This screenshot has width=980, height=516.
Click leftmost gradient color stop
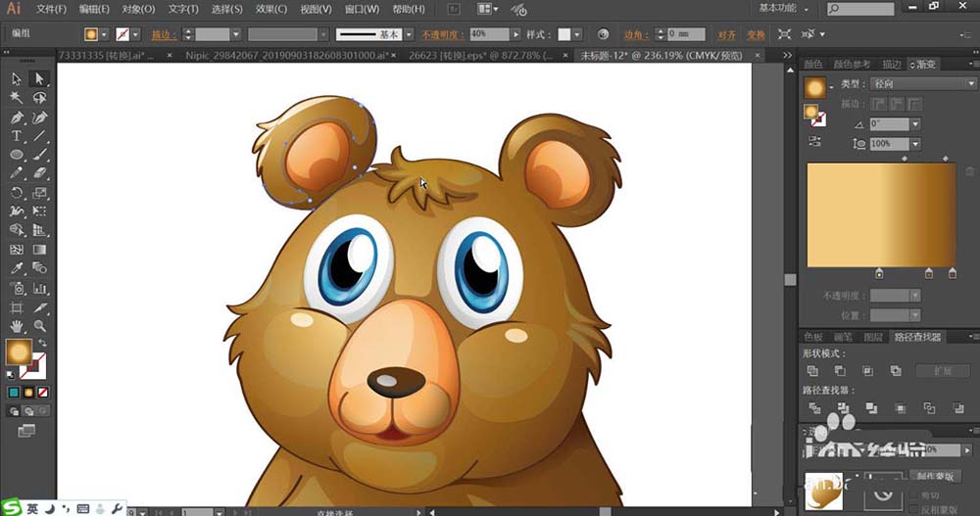click(879, 273)
